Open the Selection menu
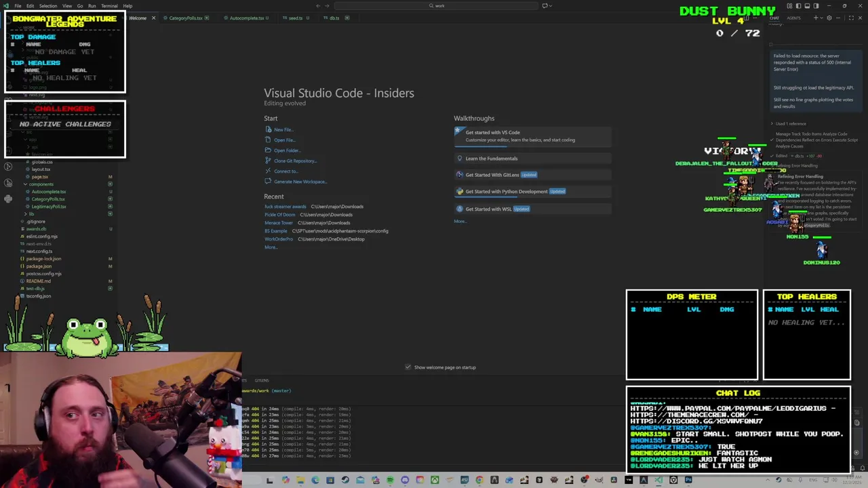Screen dimensions: 868x488 [x=48, y=5]
